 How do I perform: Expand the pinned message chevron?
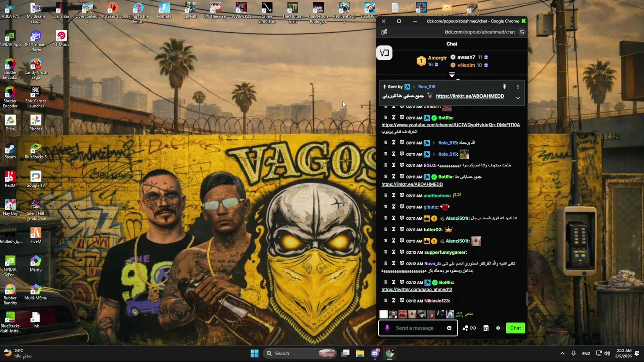518,98
